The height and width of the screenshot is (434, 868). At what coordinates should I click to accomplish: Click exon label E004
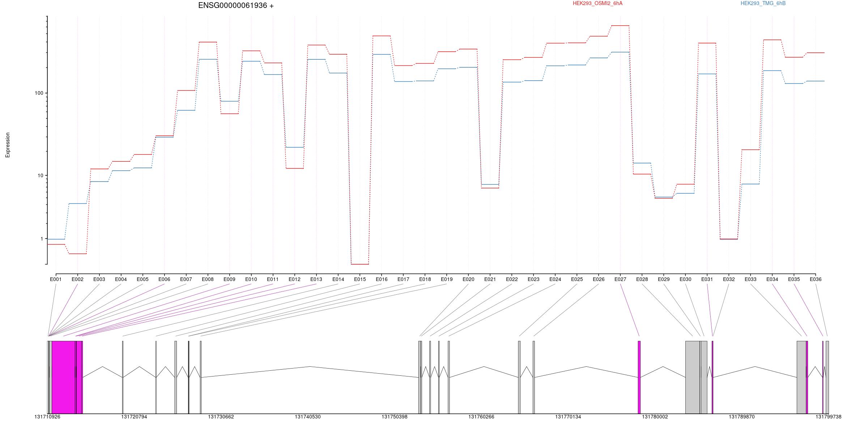pos(121,279)
